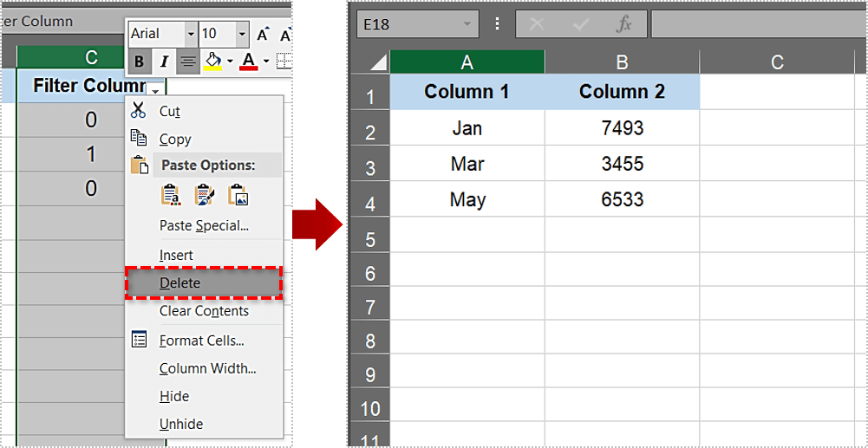Select Paste Special from context menu

(x=204, y=225)
